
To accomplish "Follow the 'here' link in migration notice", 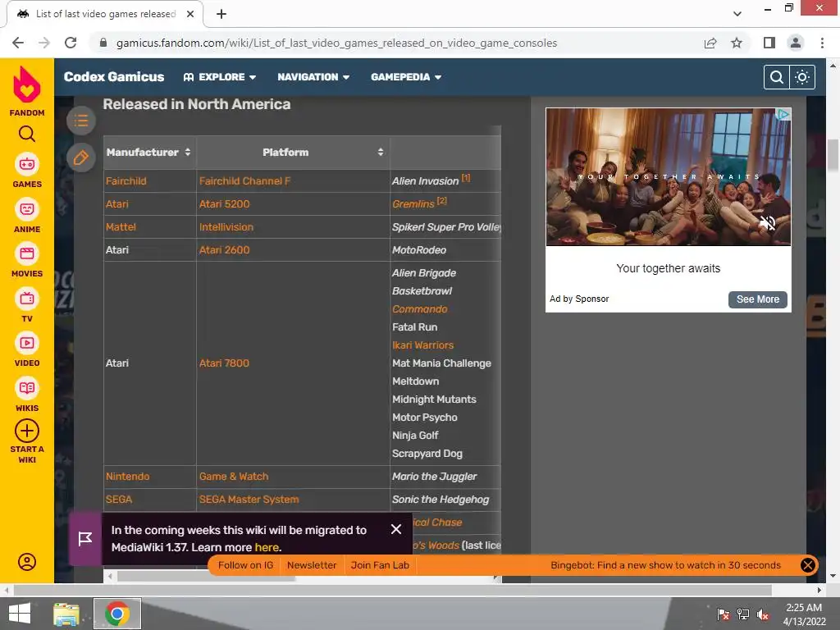I will [267, 547].
